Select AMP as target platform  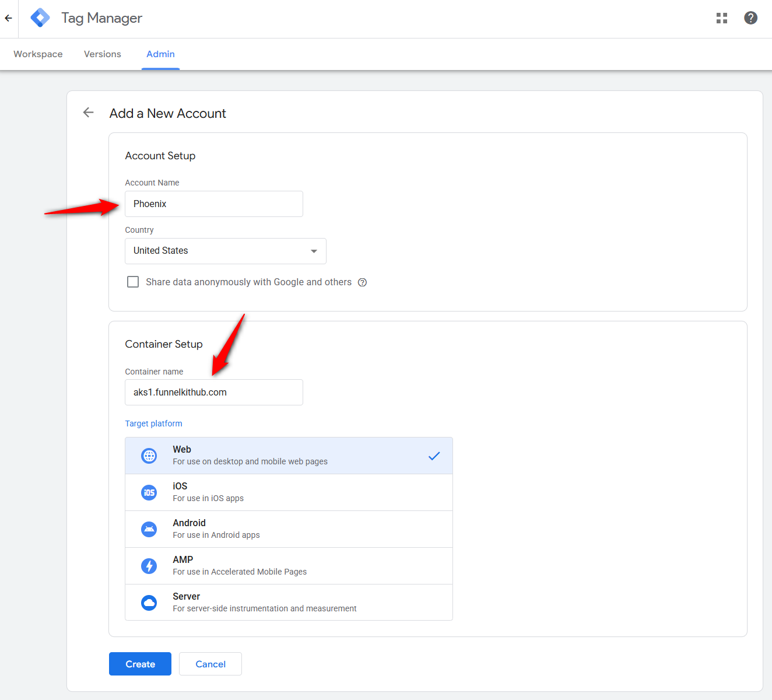click(x=289, y=566)
